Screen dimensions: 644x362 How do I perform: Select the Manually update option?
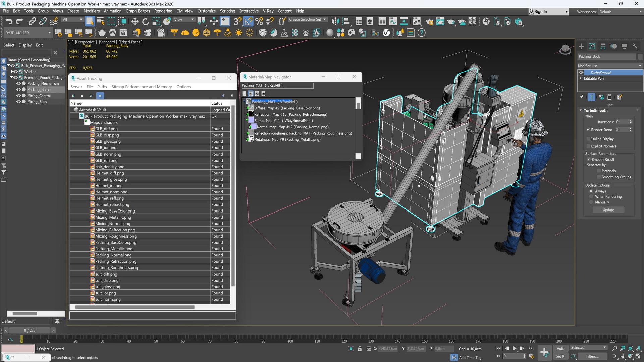point(591,202)
